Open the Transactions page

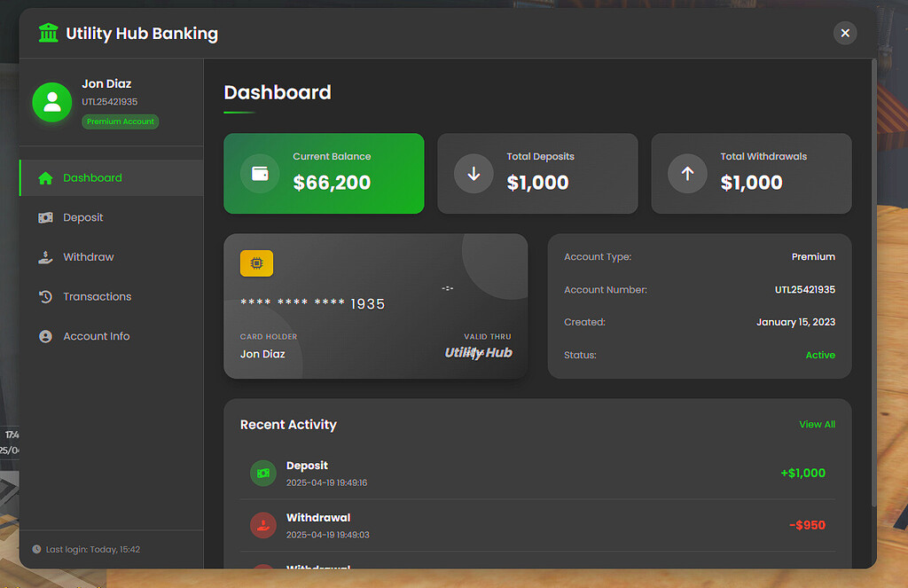(111, 296)
